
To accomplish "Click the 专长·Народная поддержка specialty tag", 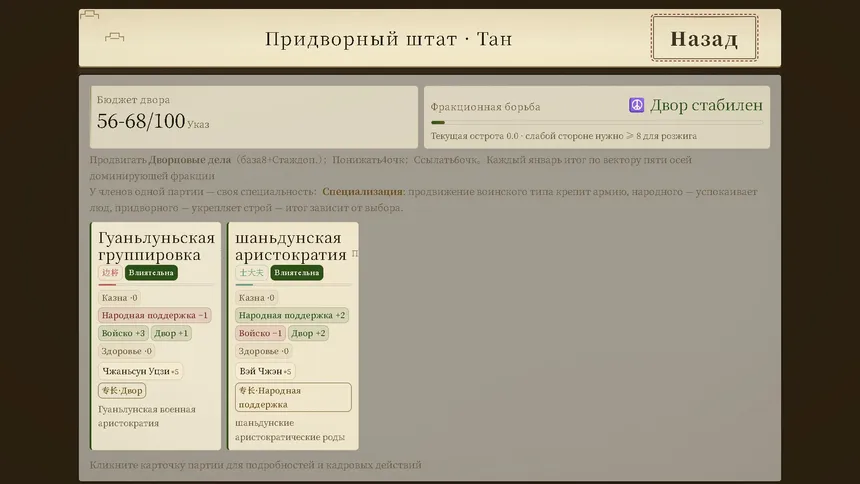I will (293, 397).
